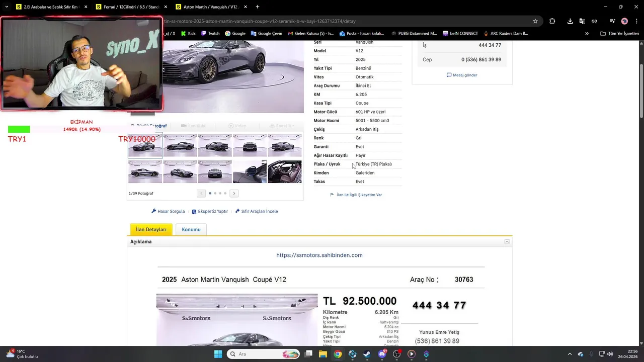
Task: Open the Google Çeviri bookmark
Action: coord(266,34)
